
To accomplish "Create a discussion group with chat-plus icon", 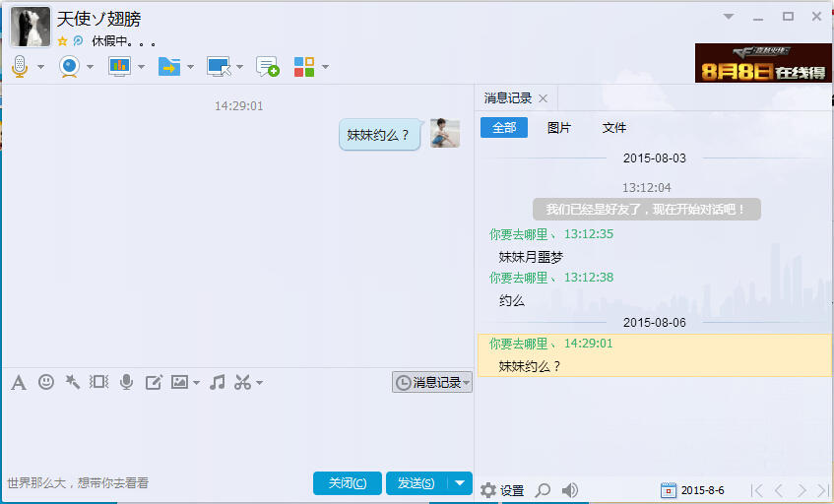I will [x=267, y=67].
